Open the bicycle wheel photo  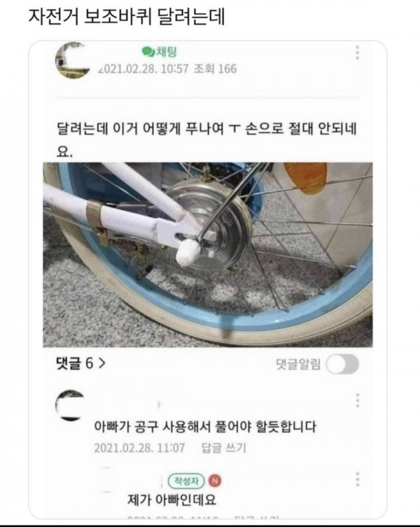tap(207, 255)
